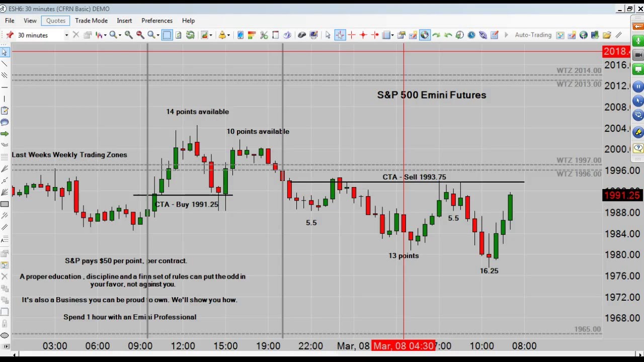This screenshot has width=644, height=362.
Task: Select the green arrow drawing tool
Action: tap(5, 134)
